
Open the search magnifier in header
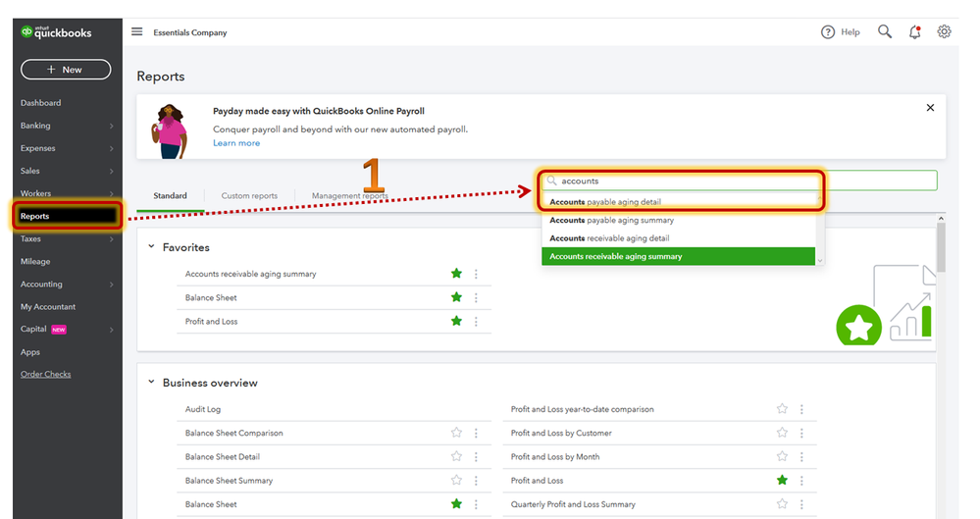pyautogui.click(x=885, y=32)
